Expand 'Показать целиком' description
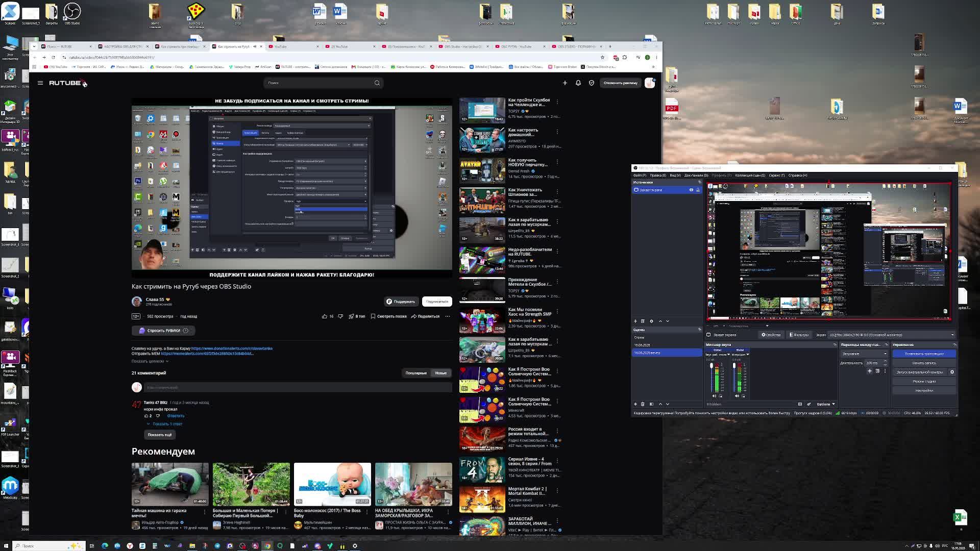 150,361
